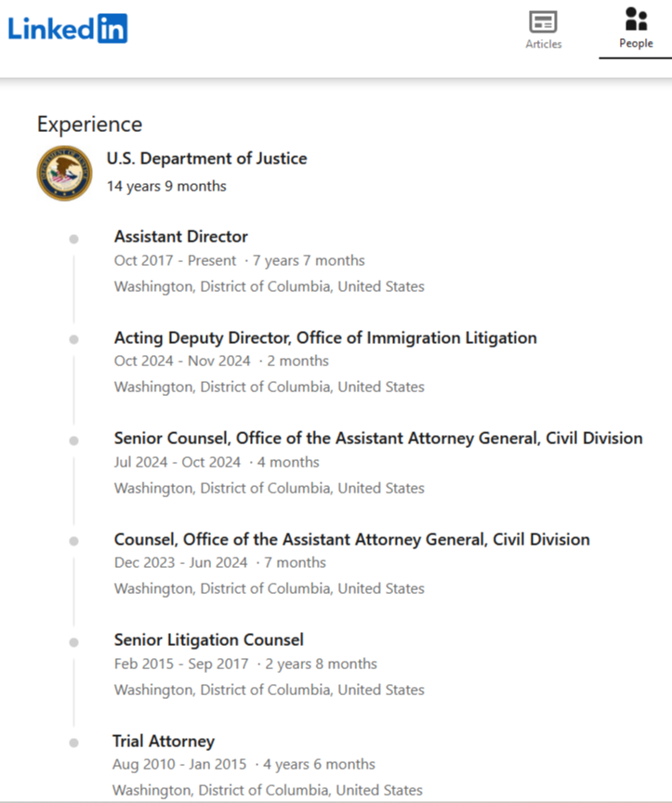Screen dimensions: 672x803
Task: Click 'Aug 2010 - Jan 2015' date range
Action: pyautogui.click(x=179, y=764)
